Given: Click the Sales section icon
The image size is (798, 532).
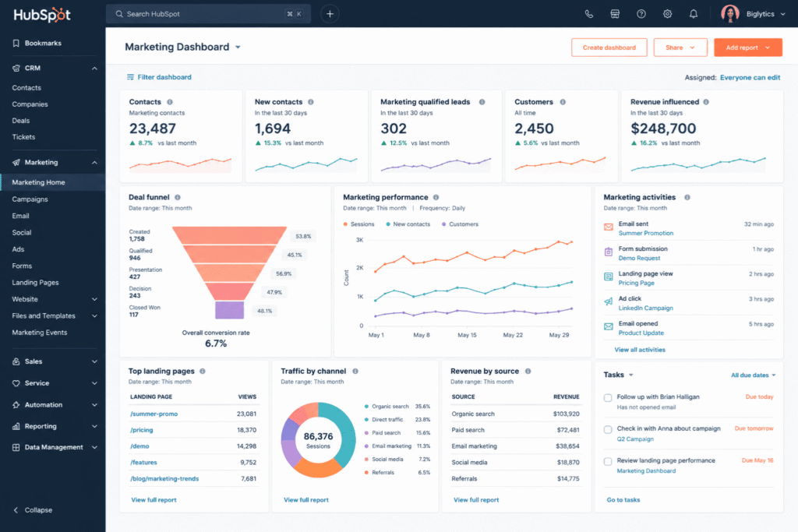Looking at the screenshot, I should coord(16,361).
